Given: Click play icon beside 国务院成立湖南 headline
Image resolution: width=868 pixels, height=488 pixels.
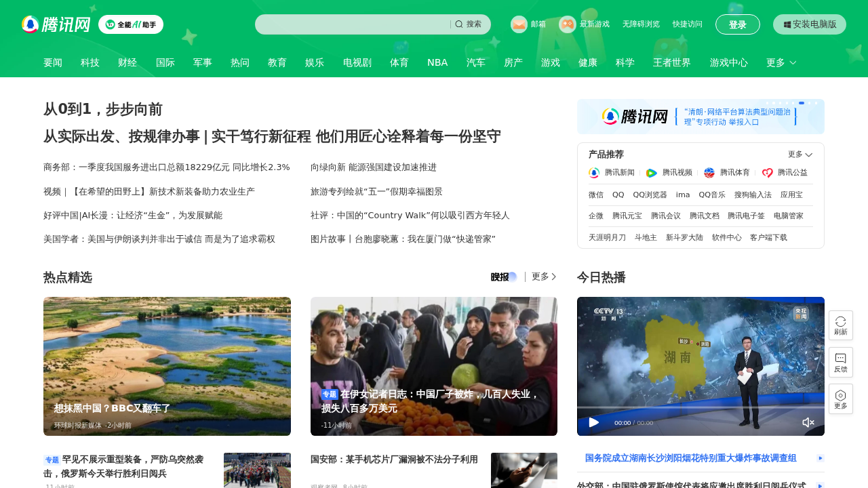Looking at the screenshot, I should tap(821, 458).
